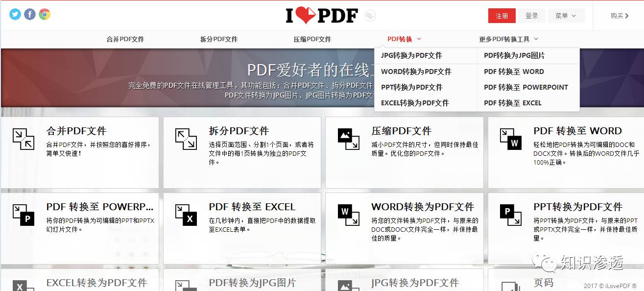
Task: Open the 压缩PDF文件 card title
Action: point(402,131)
